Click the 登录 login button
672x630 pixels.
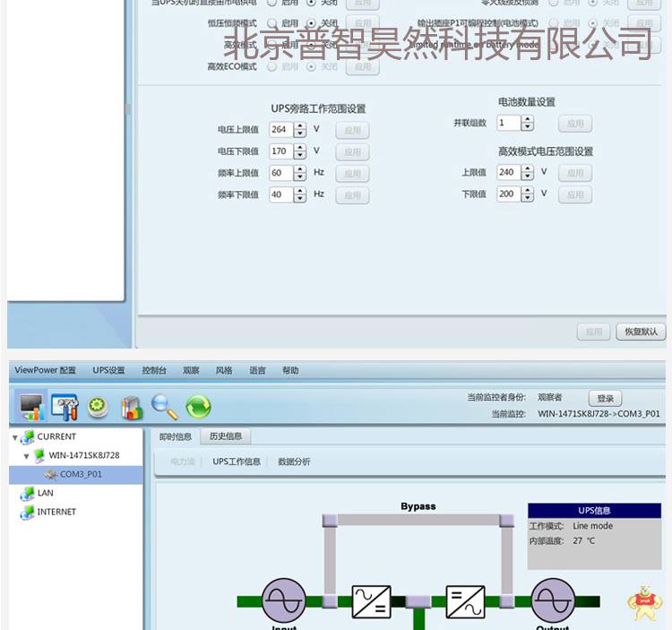605,399
